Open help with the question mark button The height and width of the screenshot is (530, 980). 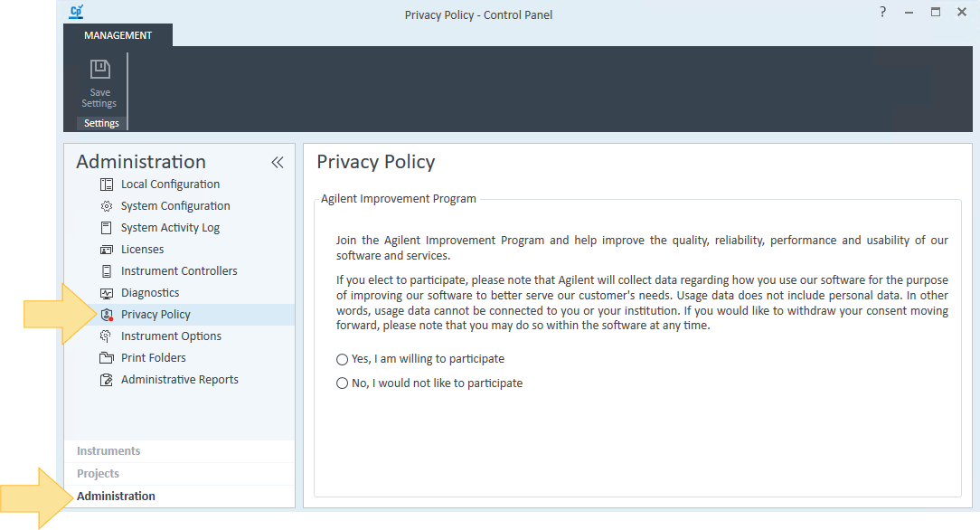click(x=882, y=12)
